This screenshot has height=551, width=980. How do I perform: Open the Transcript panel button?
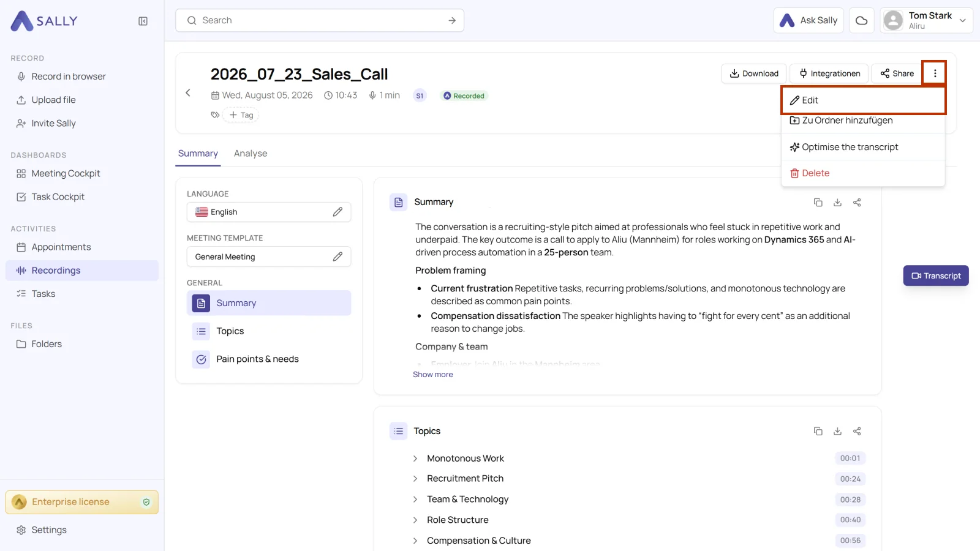point(936,275)
